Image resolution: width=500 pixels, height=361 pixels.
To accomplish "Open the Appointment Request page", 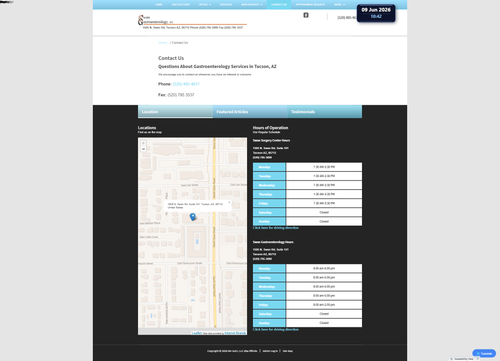I will [x=310, y=5].
